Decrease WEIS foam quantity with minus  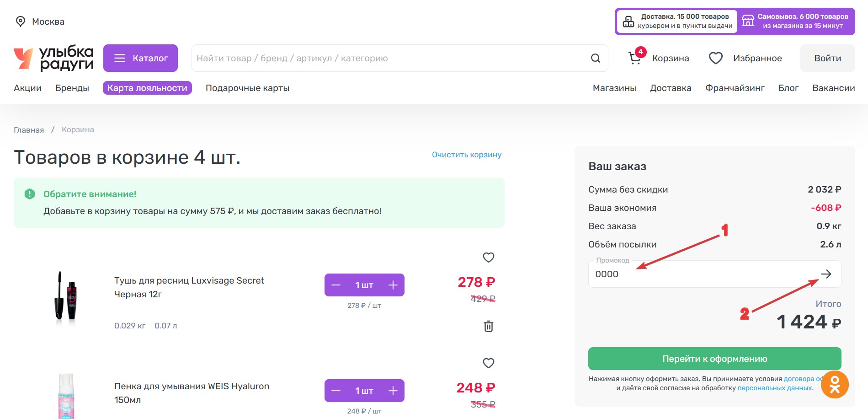[336, 391]
